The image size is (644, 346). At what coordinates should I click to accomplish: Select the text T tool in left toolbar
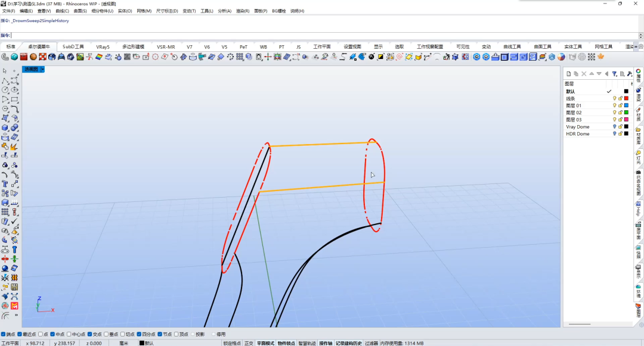pos(5,183)
